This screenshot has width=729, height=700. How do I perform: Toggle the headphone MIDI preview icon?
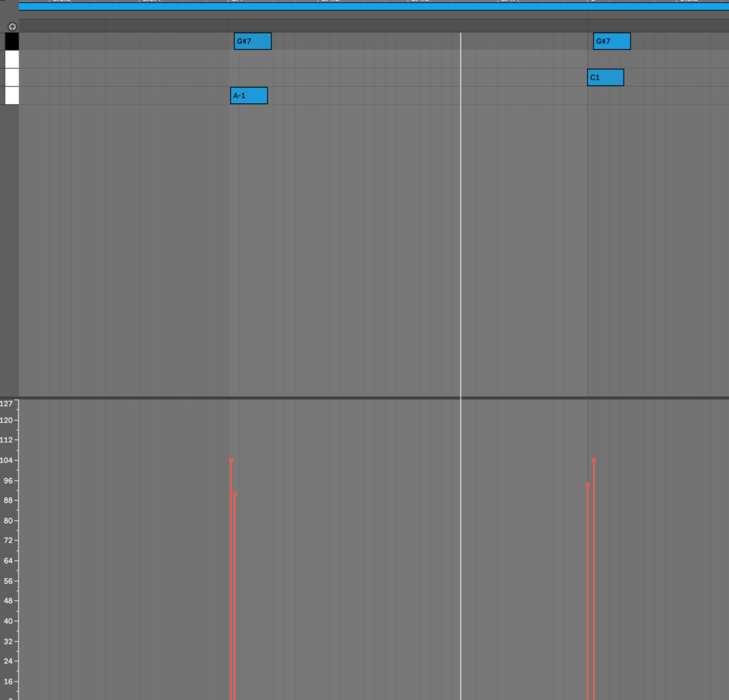point(12,26)
